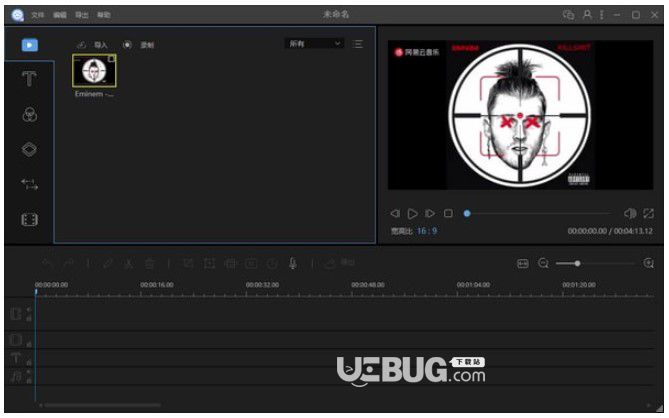The image size is (669, 418).
Task: Click the trash Delete tool
Action: (149, 264)
